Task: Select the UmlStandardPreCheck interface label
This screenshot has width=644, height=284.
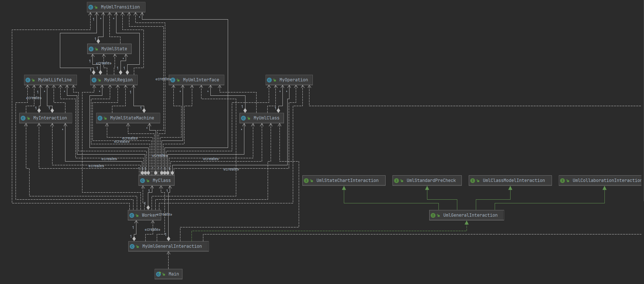Action: [431, 180]
